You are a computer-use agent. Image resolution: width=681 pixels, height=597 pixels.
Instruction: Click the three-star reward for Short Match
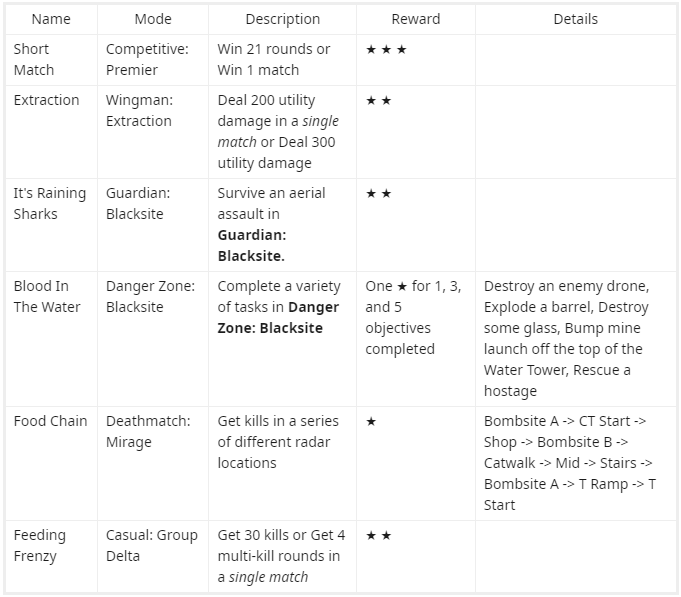pos(386,49)
